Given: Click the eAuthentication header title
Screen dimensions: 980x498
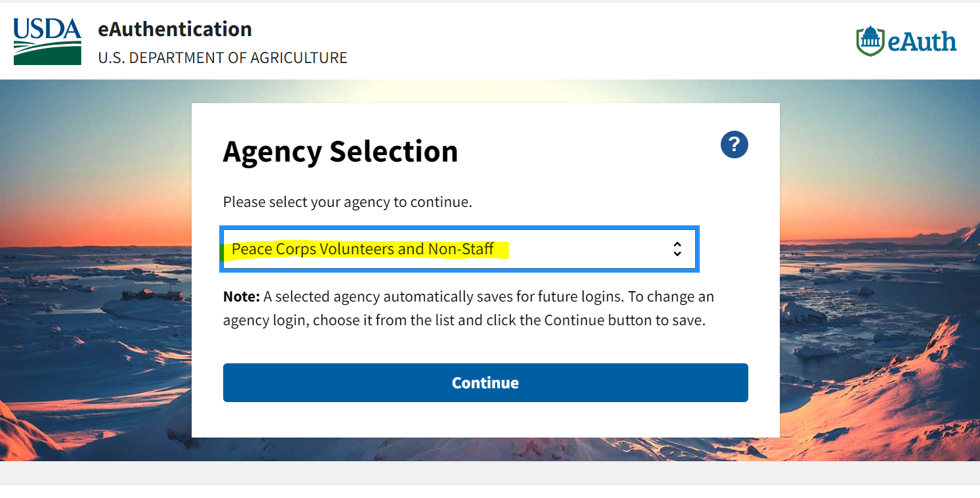Looking at the screenshot, I should tap(175, 29).
